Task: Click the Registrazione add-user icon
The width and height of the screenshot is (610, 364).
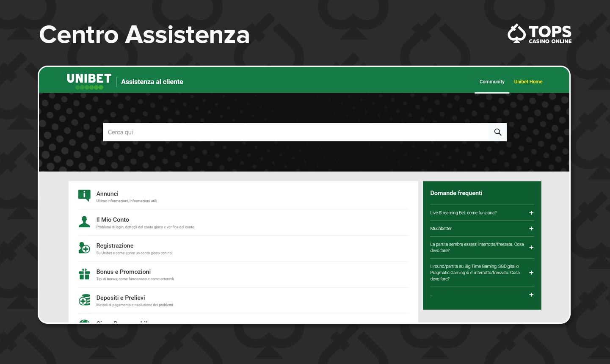Action: pyautogui.click(x=84, y=248)
